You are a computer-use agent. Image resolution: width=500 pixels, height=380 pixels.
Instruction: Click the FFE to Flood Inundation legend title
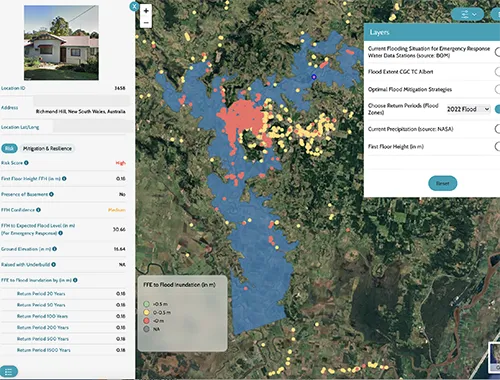coord(179,285)
